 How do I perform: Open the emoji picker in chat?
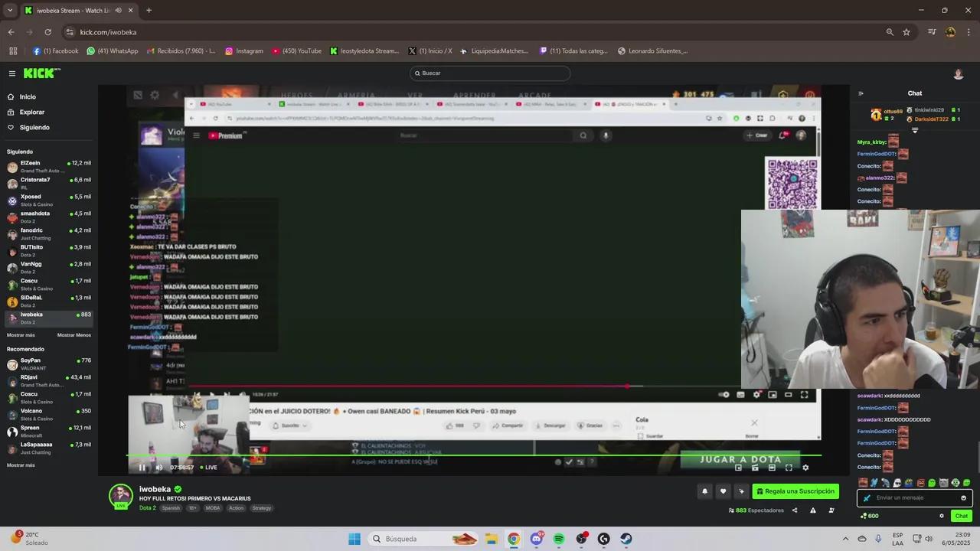[963, 497]
